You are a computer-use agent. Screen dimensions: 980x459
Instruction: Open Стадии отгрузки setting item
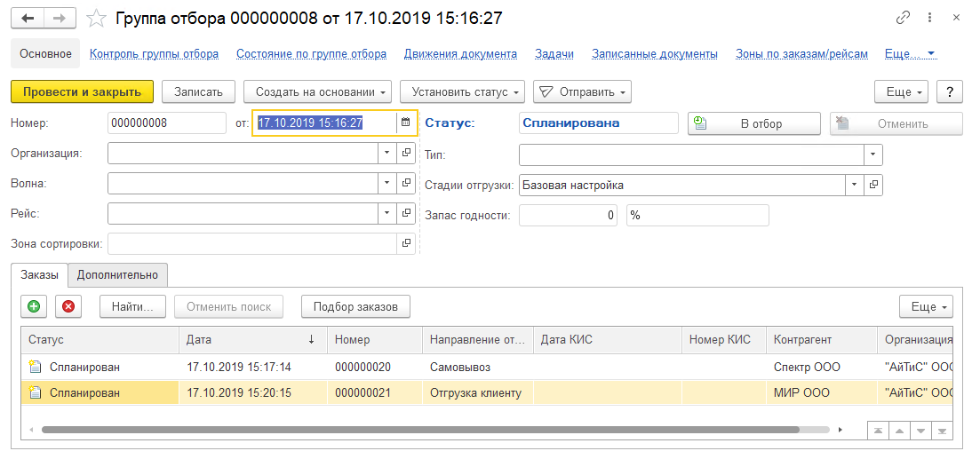click(873, 185)
